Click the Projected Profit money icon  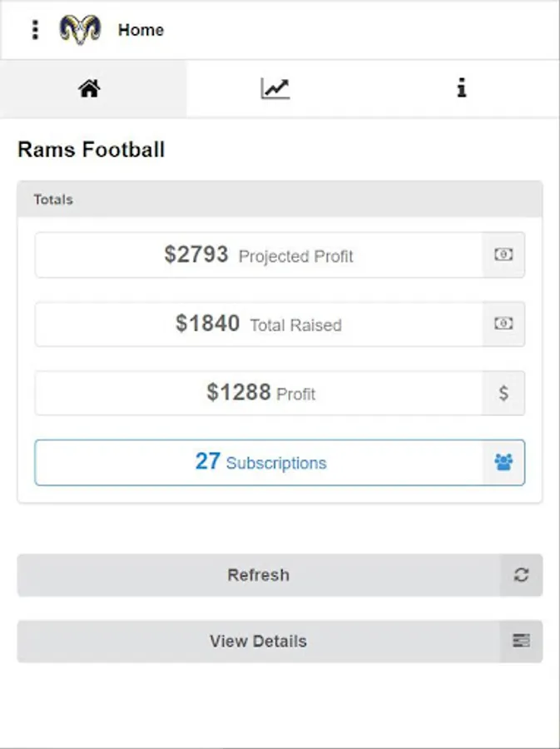(x=503, y=255)
